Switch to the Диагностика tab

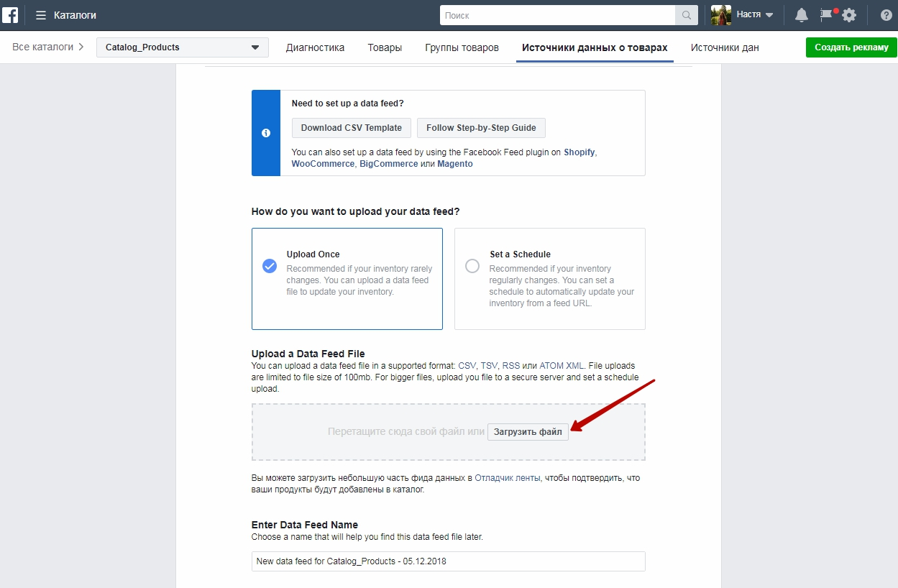point(315,47)
